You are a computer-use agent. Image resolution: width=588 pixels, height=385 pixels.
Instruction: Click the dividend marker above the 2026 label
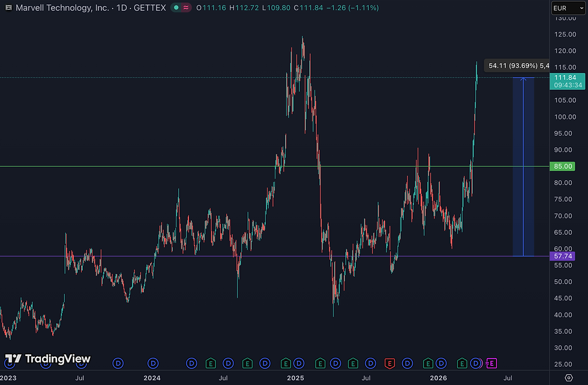coord(442,363)
